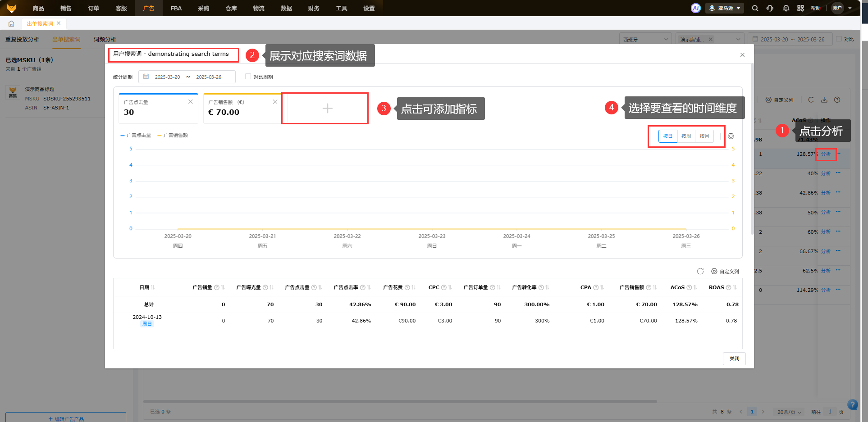The height and width of the screenshot is (422, 868).
Task: Open 自定义列 for the data table
Action: point(725,272)
